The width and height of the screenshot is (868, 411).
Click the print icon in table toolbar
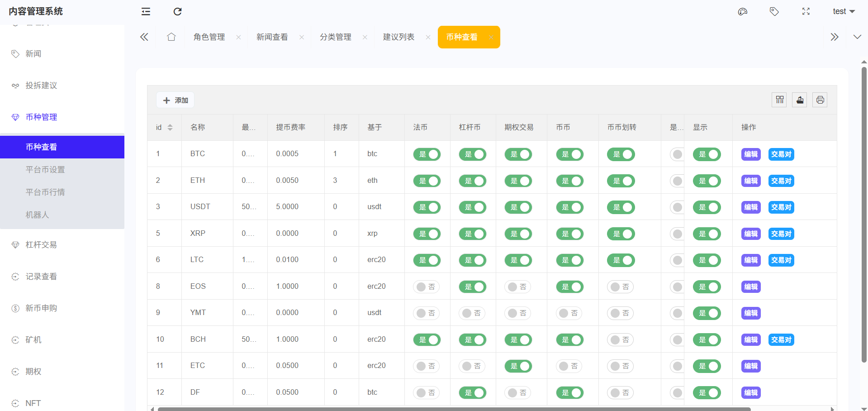click(820, 100)
